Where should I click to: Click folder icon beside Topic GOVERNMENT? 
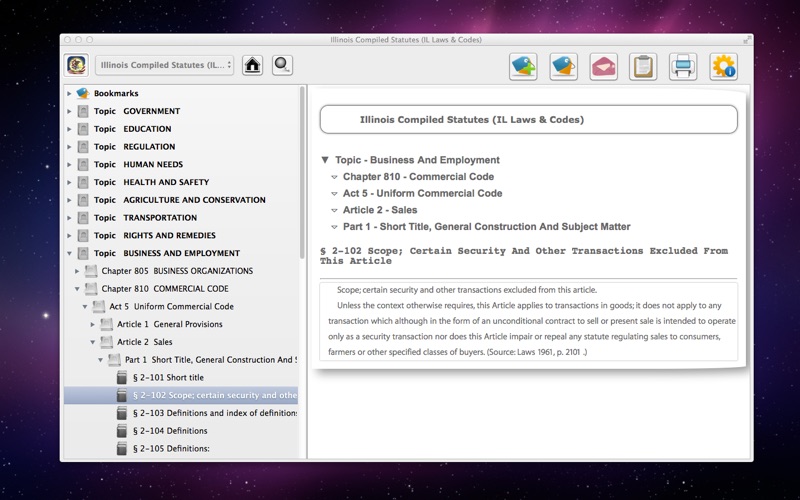83,111
